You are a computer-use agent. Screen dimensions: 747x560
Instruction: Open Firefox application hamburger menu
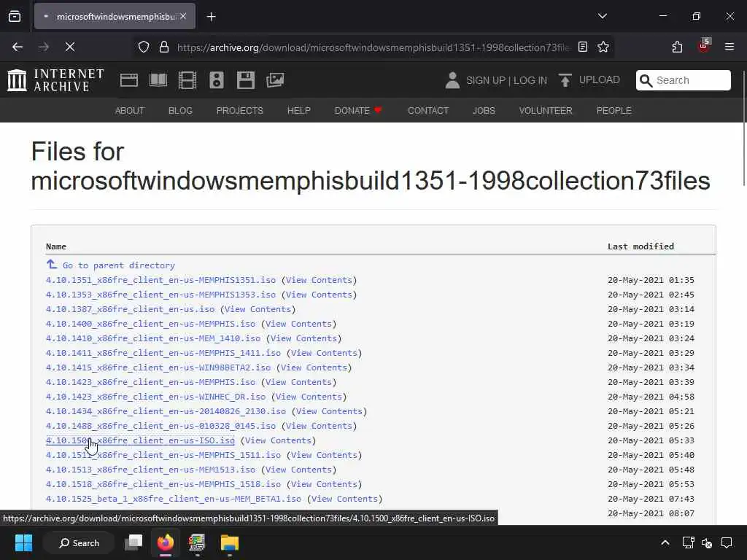point(729,47)
